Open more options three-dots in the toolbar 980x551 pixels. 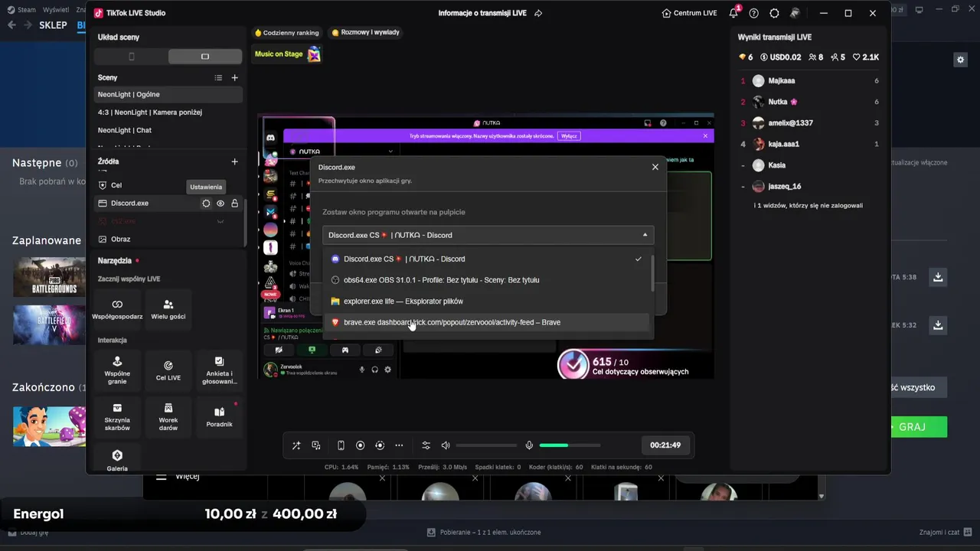click(x=399, y=445)
